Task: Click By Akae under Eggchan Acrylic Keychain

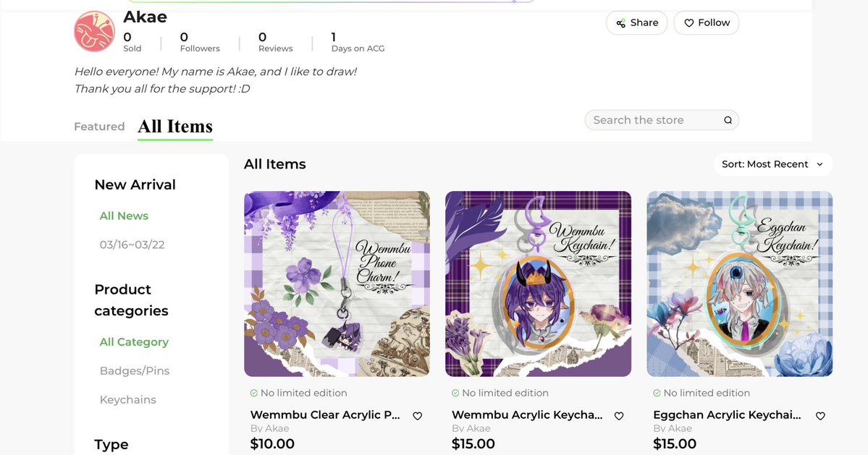Action: pyautogui.click(x=673, y=428)
